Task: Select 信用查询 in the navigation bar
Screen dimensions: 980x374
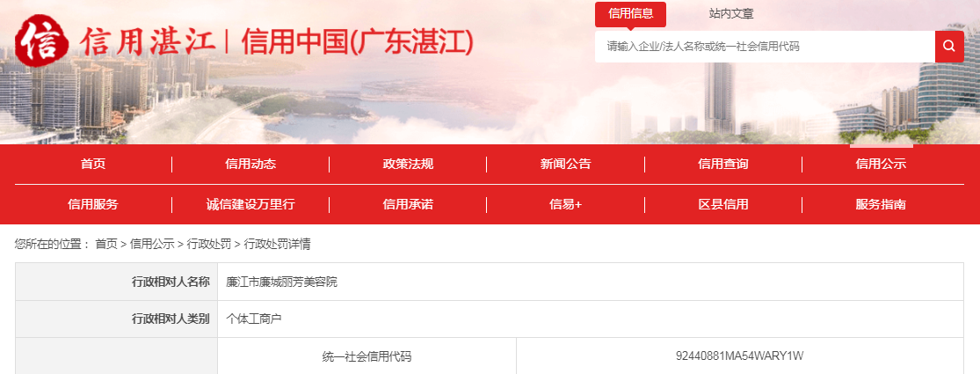Action: tap(722, 164)
